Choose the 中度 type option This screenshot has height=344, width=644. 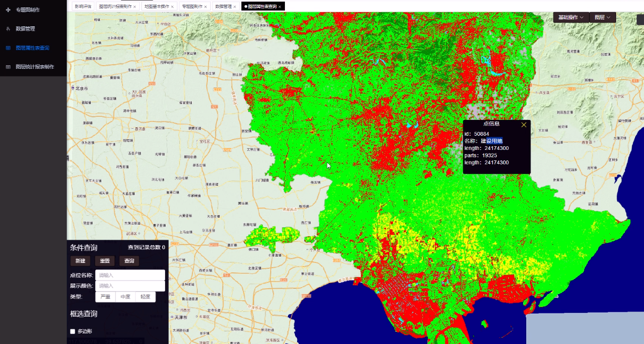(125, 297)
